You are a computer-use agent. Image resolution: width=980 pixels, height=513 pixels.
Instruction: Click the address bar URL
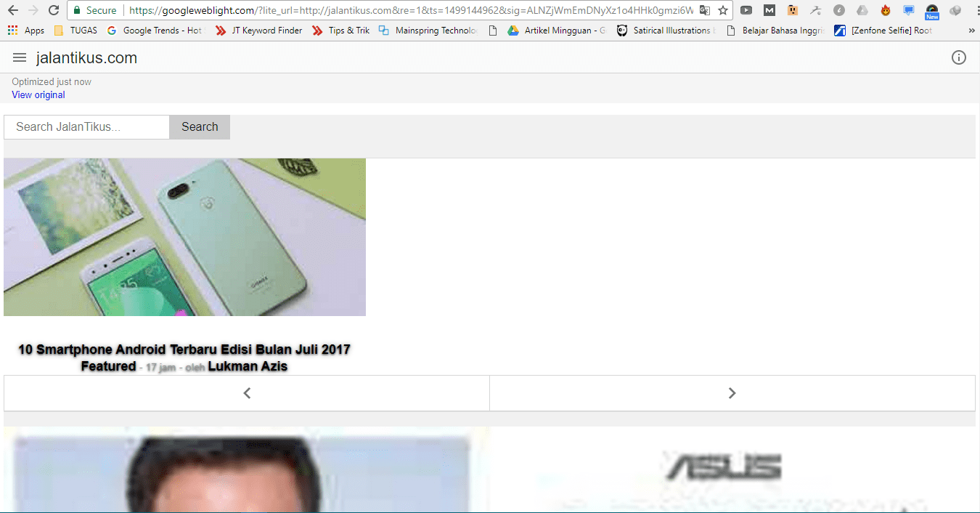[x=411, y=10]
